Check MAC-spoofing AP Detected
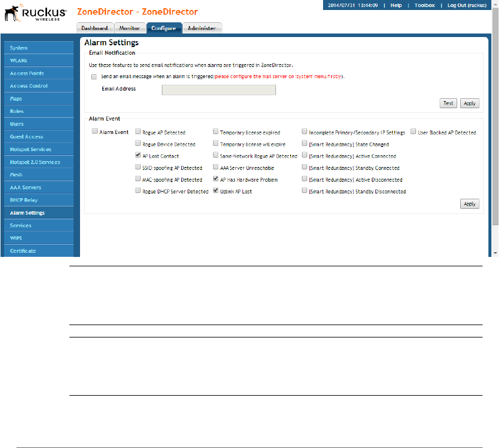499x448 pixels. [138, 178]
